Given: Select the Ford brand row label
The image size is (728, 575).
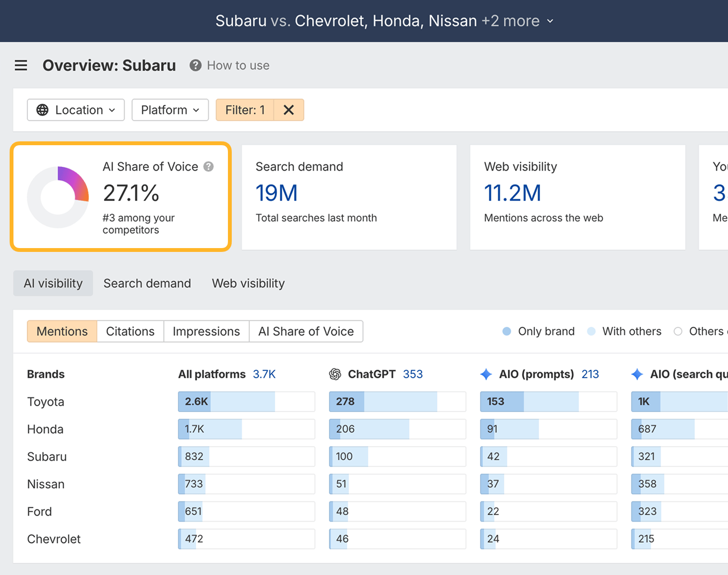Looking at the screenshot, I should tap(39, 511).
